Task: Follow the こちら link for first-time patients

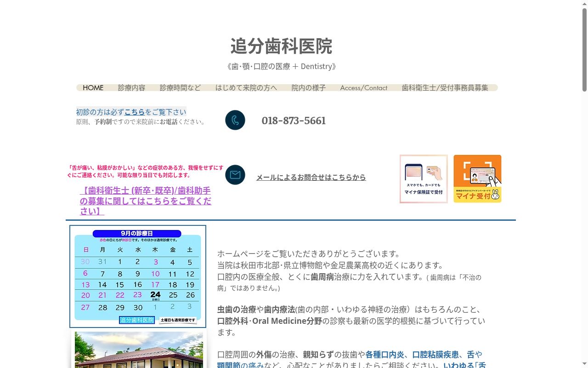Action: click(135, 112)
